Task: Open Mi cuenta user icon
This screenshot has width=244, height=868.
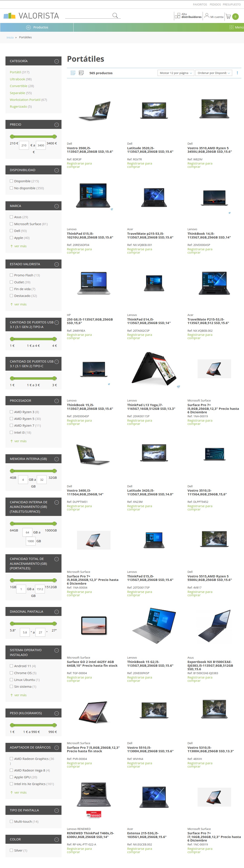Action: 207,16
